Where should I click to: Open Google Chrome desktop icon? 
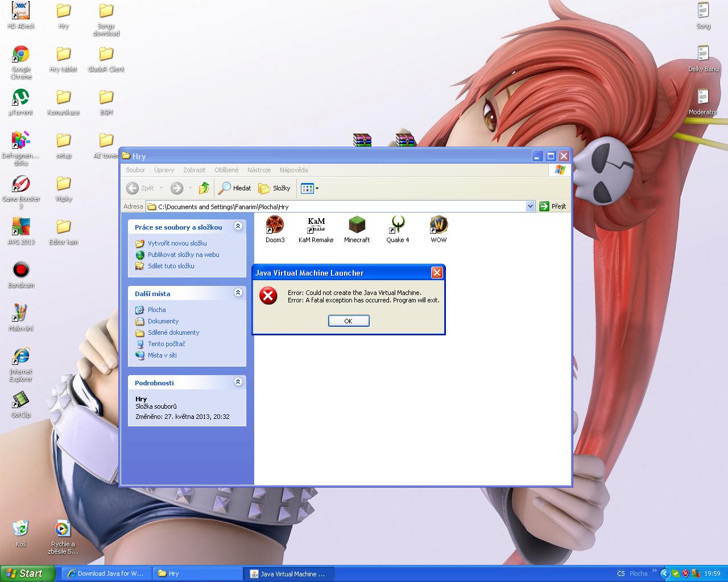coord(21,55)
